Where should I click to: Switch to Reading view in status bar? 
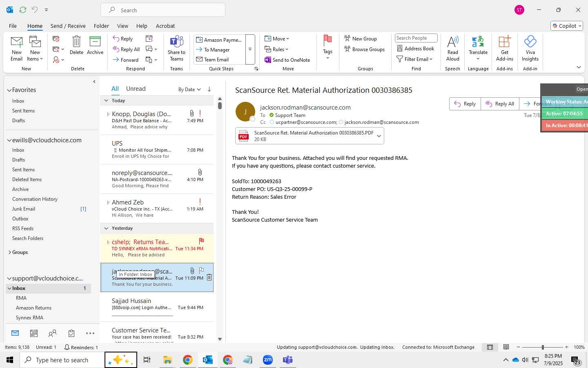pos(506,347)
